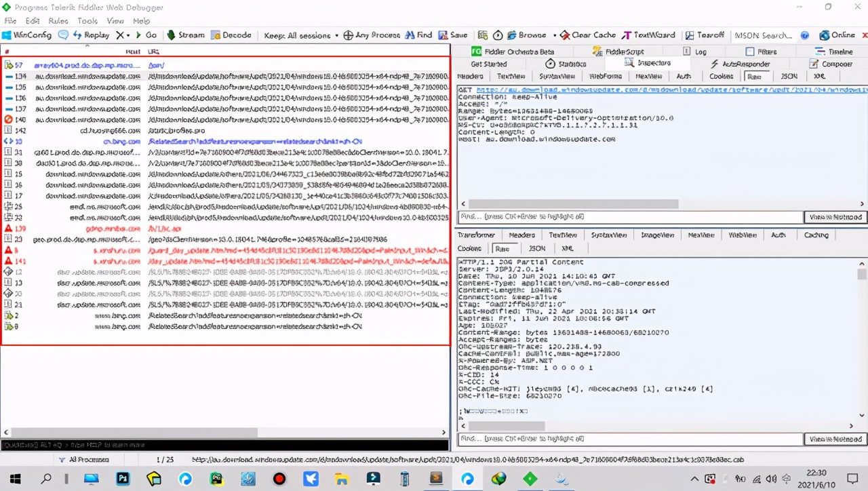Open the Help menu

pos(142,21)
